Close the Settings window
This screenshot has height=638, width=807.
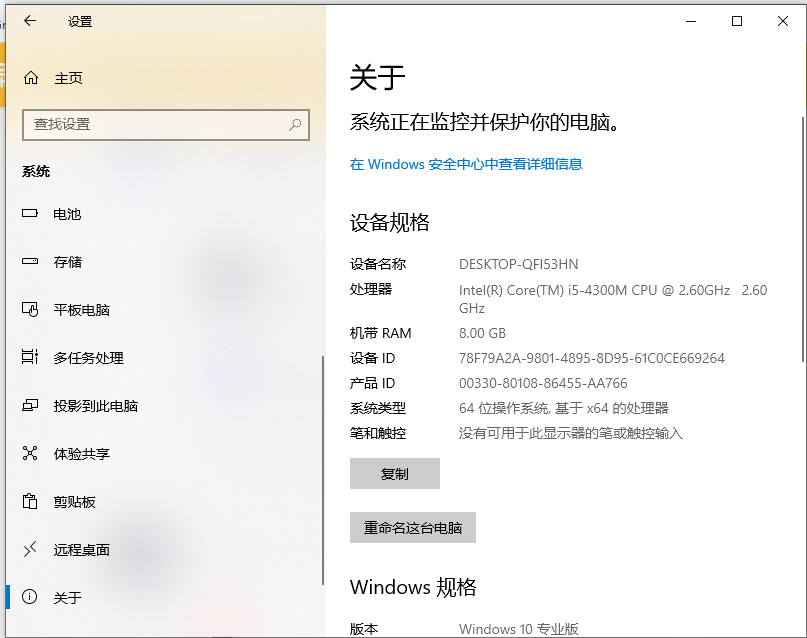pyautogui.click(x=783, y=21)
